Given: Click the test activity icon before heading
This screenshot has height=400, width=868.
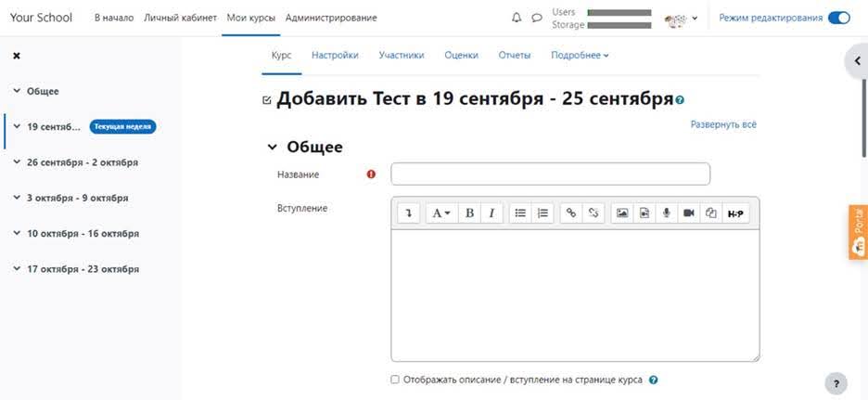Looking at the screenshot, I should tap(267, 100).
